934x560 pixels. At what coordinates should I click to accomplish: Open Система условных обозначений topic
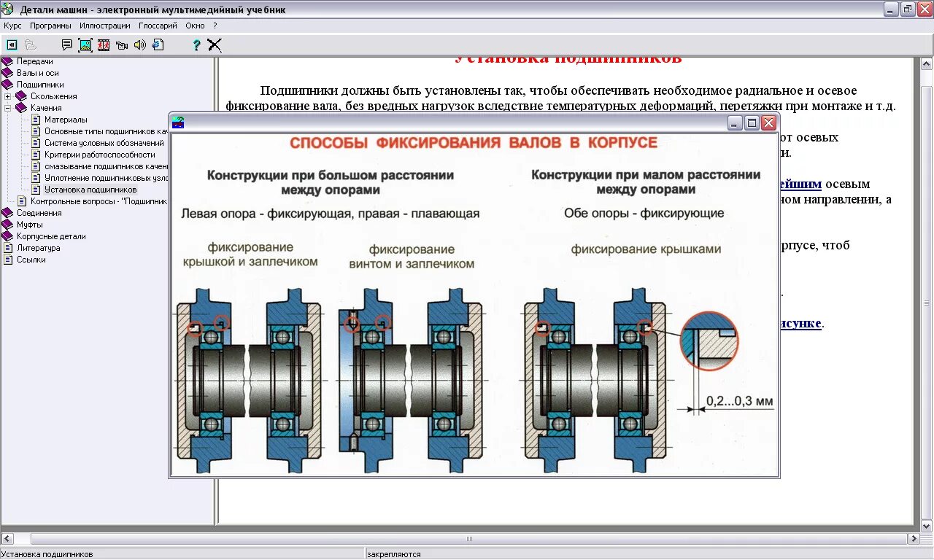pos(104,143)
